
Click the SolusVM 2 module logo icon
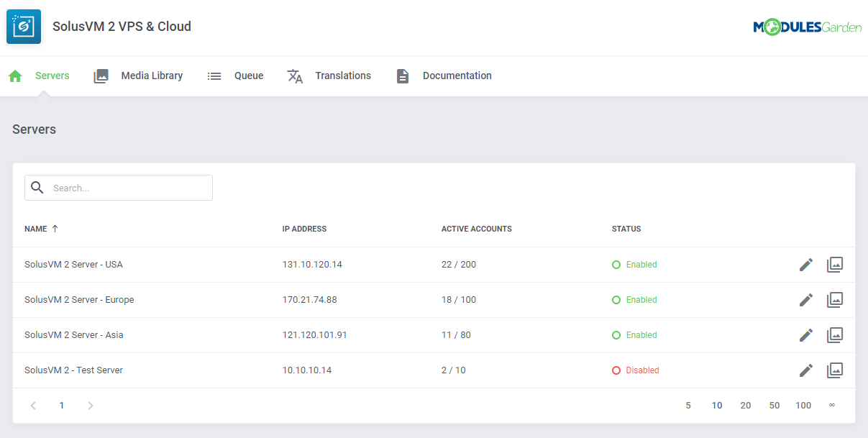24,27
